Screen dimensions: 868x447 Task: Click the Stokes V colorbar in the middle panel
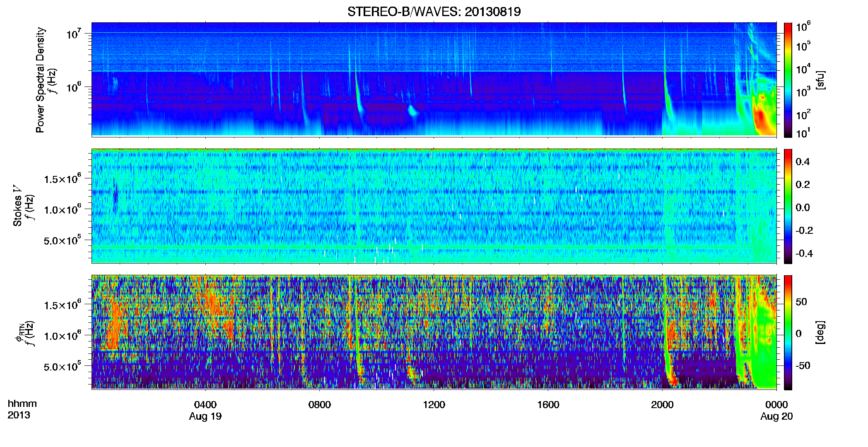point(788,206)
